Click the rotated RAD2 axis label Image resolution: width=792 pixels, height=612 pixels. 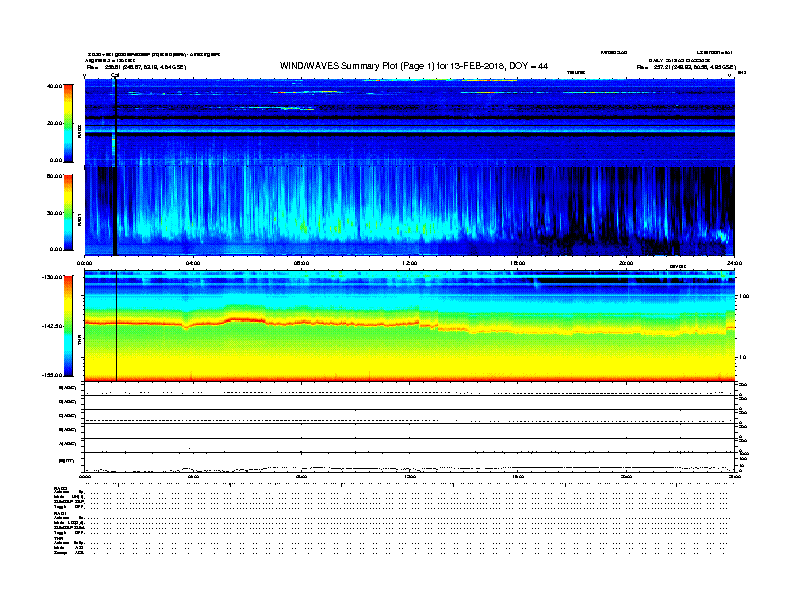79,132
